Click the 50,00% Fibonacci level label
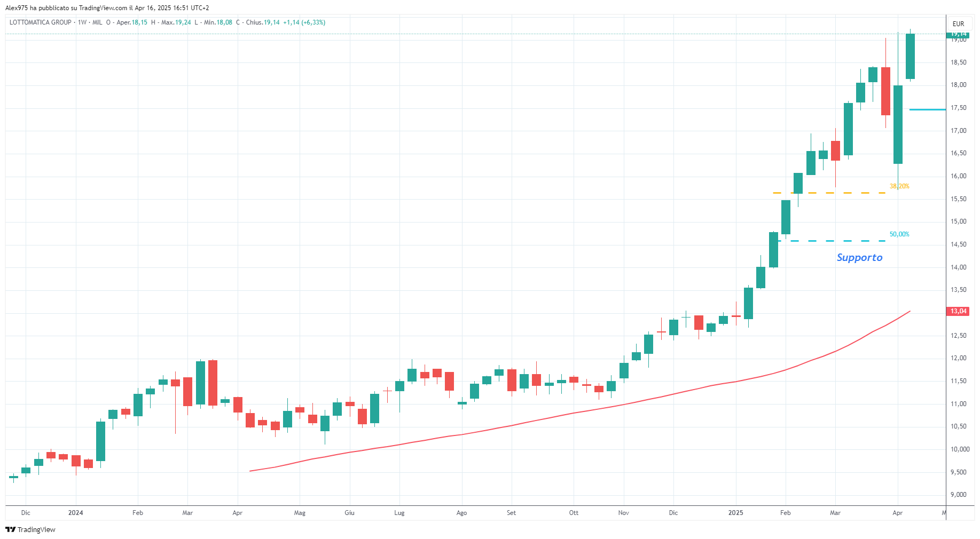The image size is (980, 539). [x=899, y=234]
